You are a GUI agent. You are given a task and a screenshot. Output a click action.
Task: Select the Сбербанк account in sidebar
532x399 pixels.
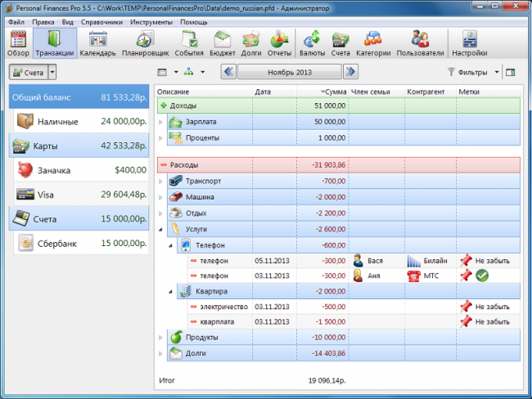point(79,243)
